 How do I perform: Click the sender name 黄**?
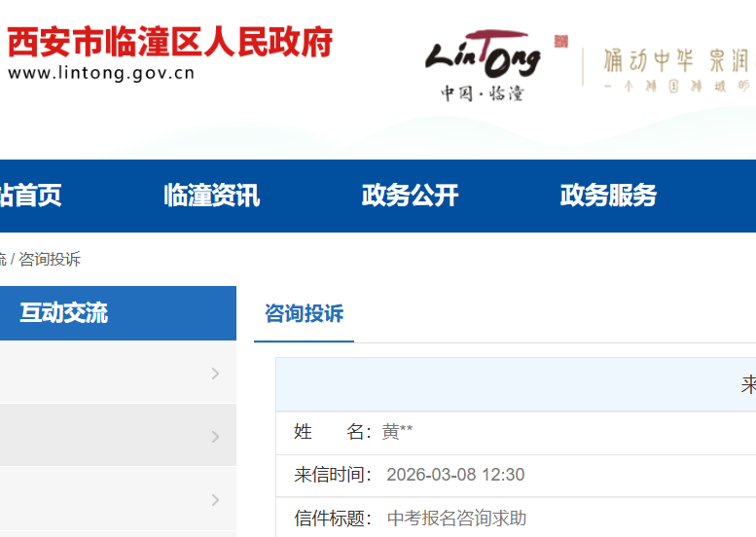click(x=398, y=432)
